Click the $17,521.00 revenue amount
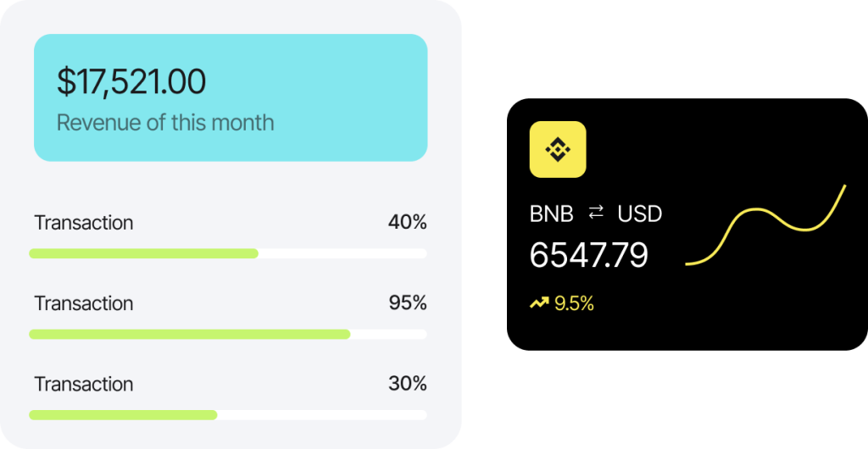Image resolution: width=868 pixels, height=449 pixels. 131,81
